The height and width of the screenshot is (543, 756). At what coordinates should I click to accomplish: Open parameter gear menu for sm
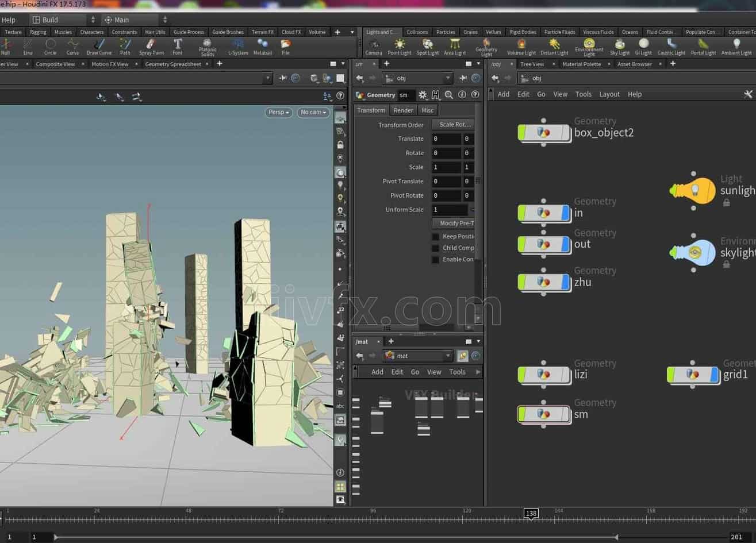423,95
